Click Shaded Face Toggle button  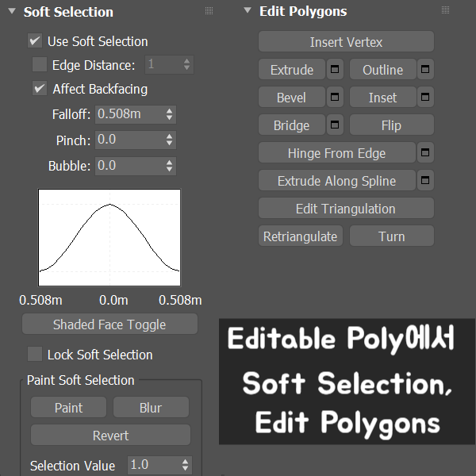[110, 324]
